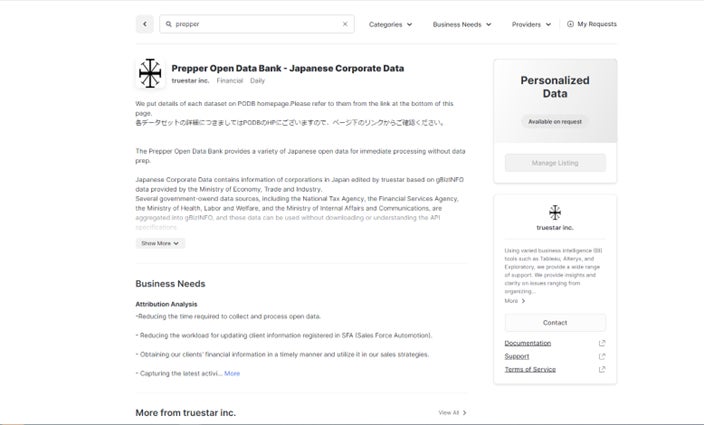Click the View All chevron arrow
The width and height of the screenshot is (704, 425).
(464, 413)
